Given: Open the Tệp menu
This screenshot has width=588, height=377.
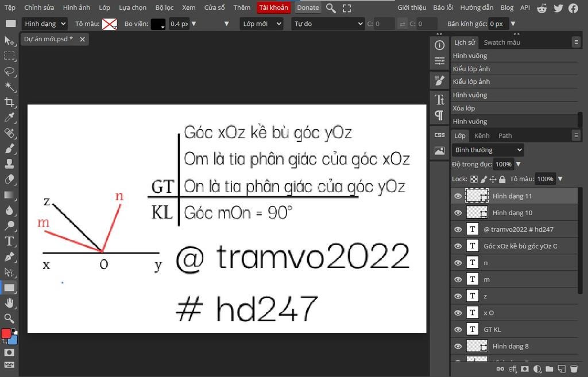Looking at the screenshot, I should coord(10,7).
